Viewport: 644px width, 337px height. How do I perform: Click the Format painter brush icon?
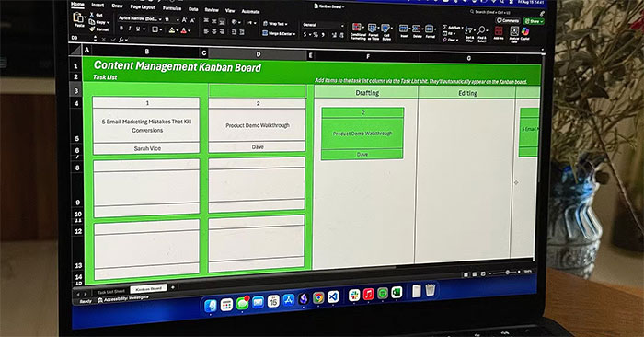[x=92, y=29]
